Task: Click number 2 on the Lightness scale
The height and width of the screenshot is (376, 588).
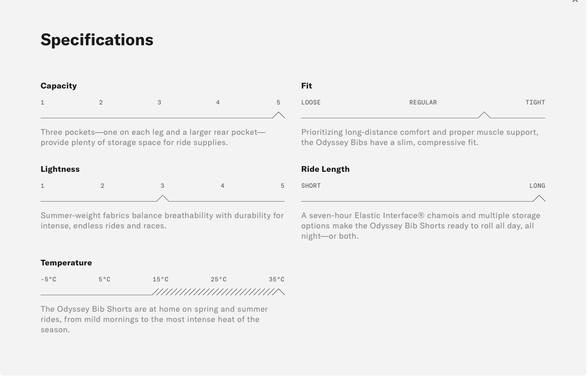Action: [x=102, y=186]
